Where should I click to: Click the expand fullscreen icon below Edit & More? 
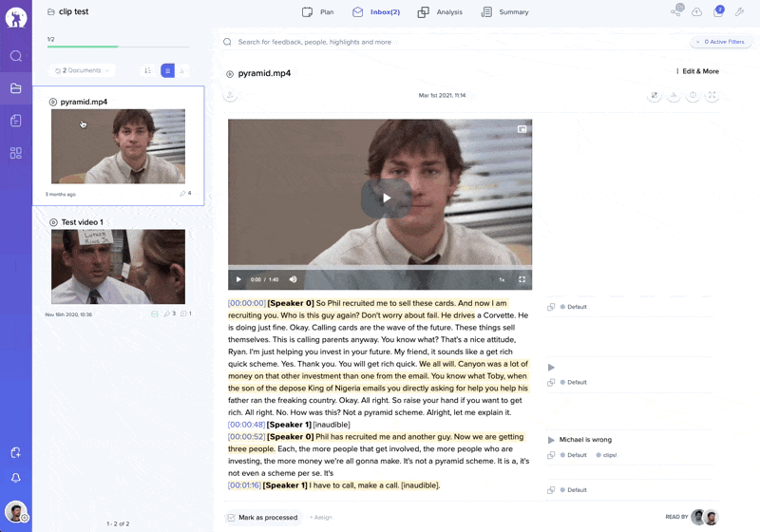coord(712,95)
